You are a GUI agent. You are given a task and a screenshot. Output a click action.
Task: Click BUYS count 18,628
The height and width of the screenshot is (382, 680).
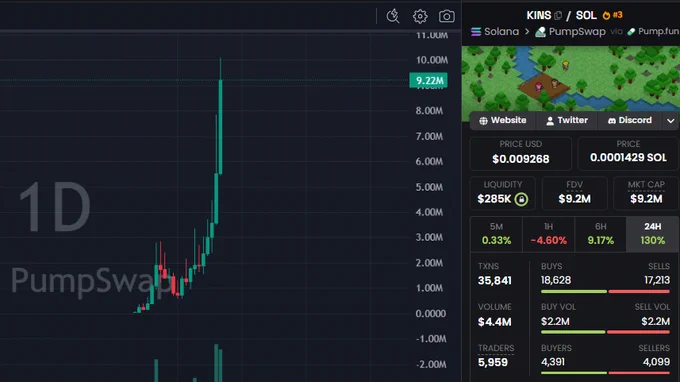tap(556, 281)
